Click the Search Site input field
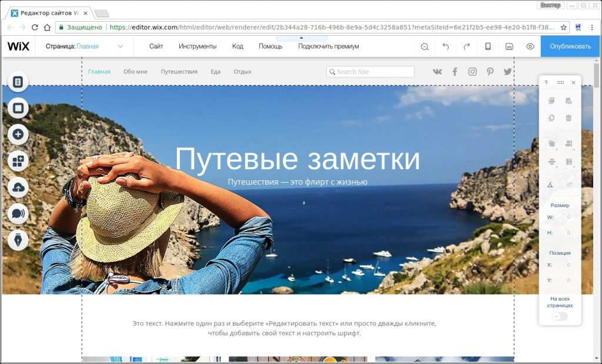602x364 pixels. point(370,72)
